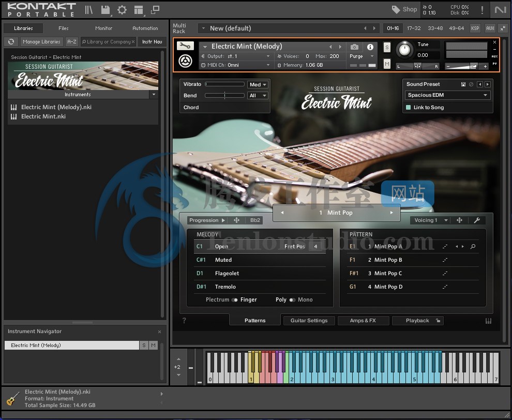Select Mint Pop C pattern row

(413, 273)
